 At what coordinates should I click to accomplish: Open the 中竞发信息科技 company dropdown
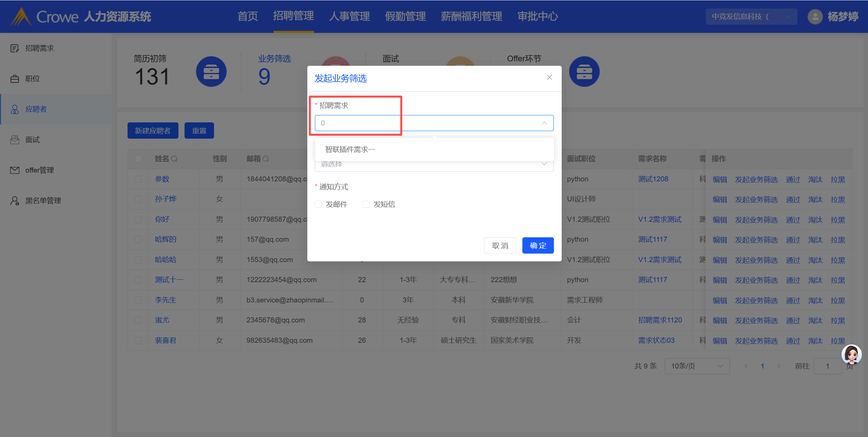pos(751,17)
